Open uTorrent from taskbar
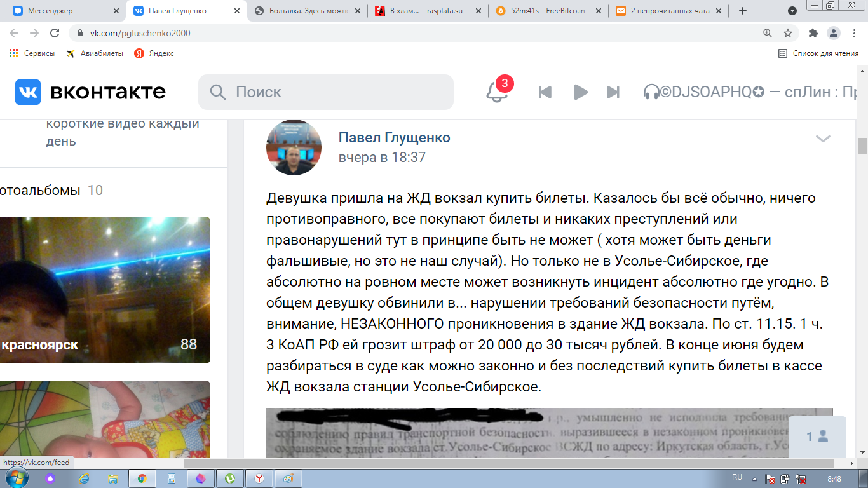Screen dimensions: 868x488 pyautogui.click(x=229, y=478)
